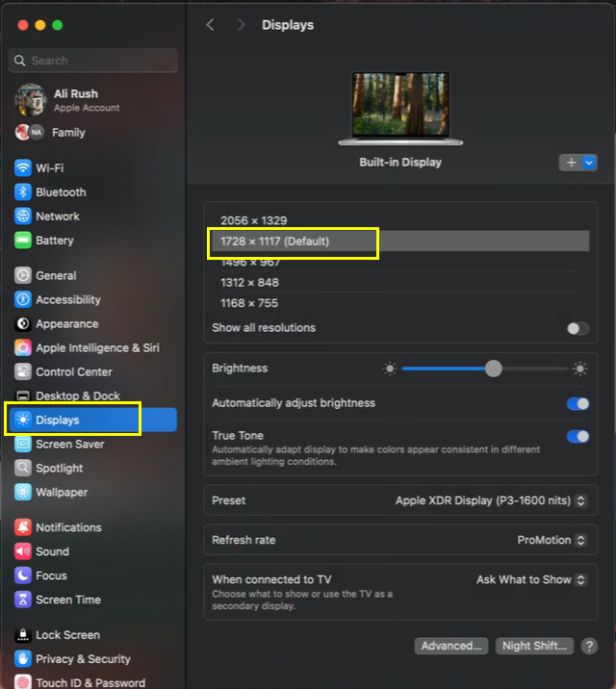Viewport: 616px width, 689px height.
Task: Open Ali Rush account avatar
Action: [x=30, y=100]
